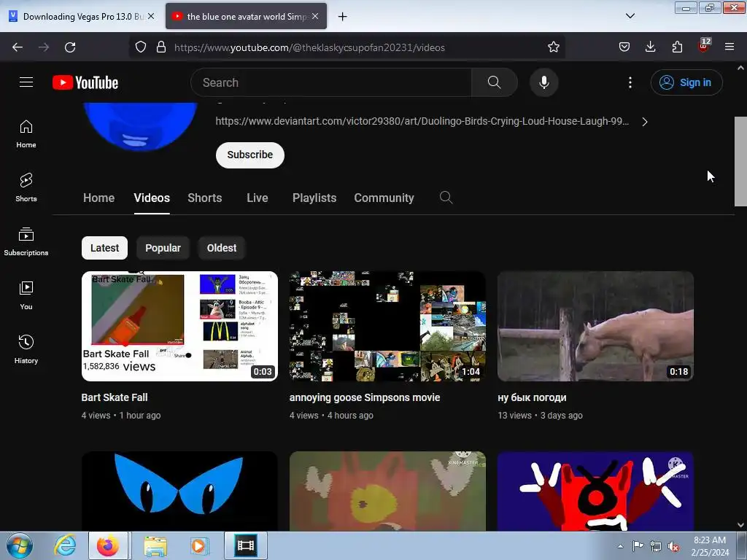Switch to the channel Shorts tab
The width and height of the screenshot is (747, 560).
coord(205,198)
